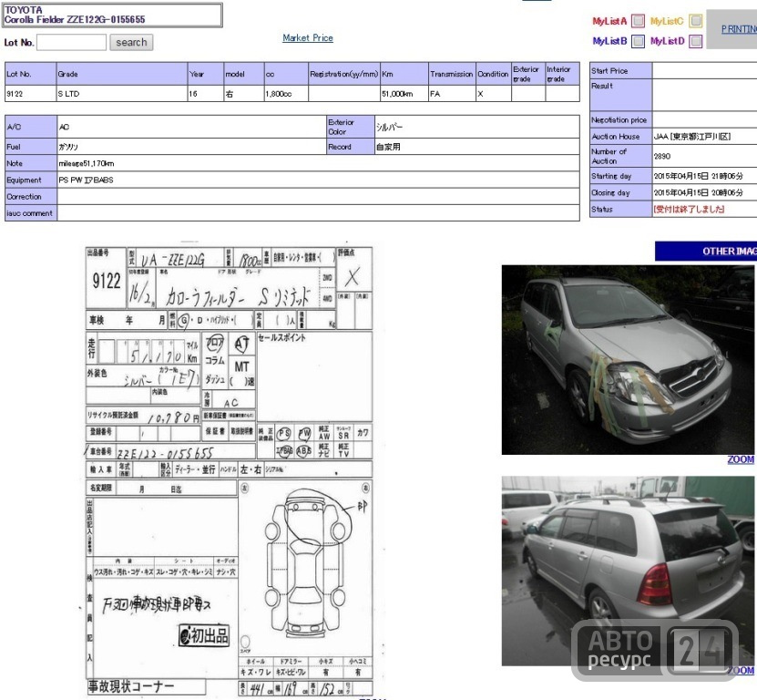Open the front view car photo
Viewport: 757px width, 700px height.
coord(628,359)
